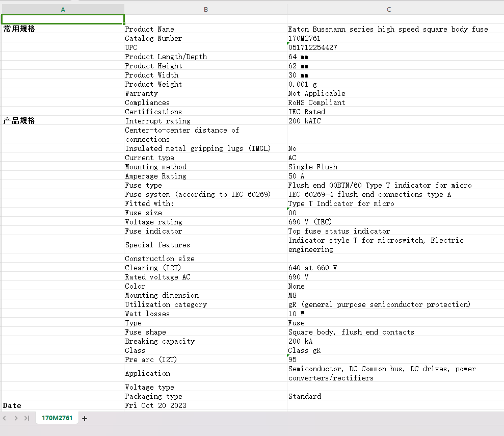Click the Fuse shape cell
Screen dimensions: 504x436
click(206, 332)
